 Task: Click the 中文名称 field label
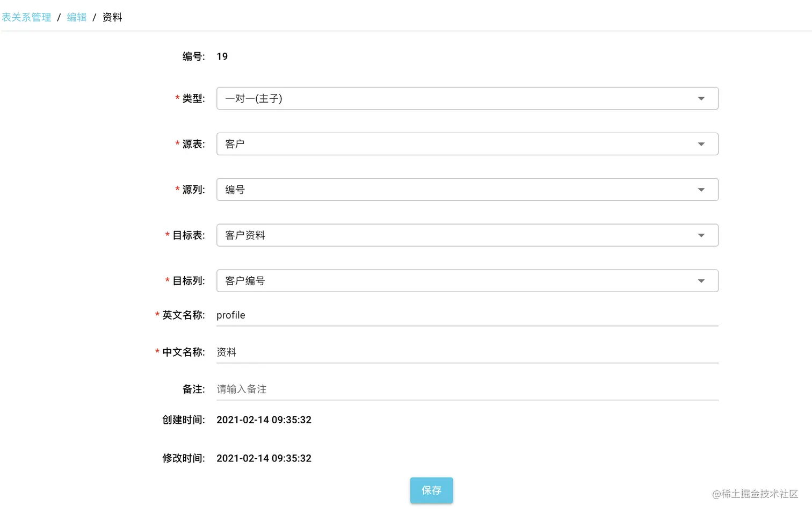click(x=184, y=352)
